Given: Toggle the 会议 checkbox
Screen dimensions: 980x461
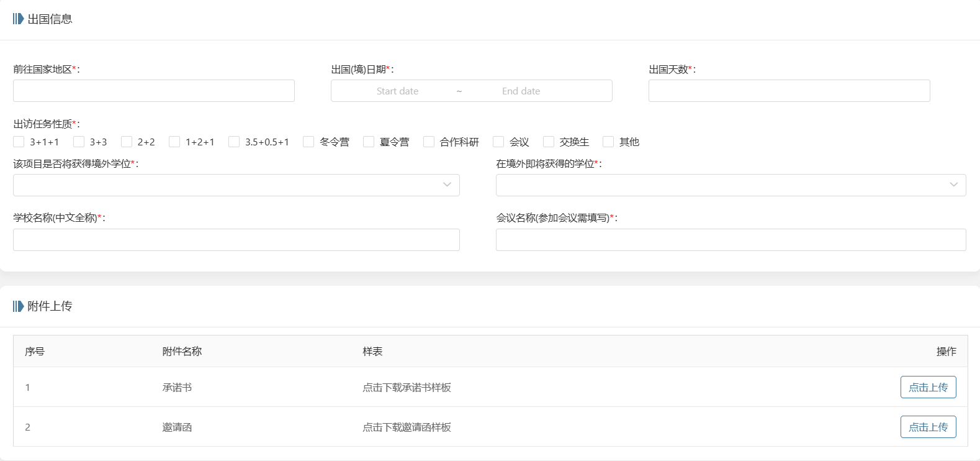Looking at the screenshot, I should (x=498, y=142).
